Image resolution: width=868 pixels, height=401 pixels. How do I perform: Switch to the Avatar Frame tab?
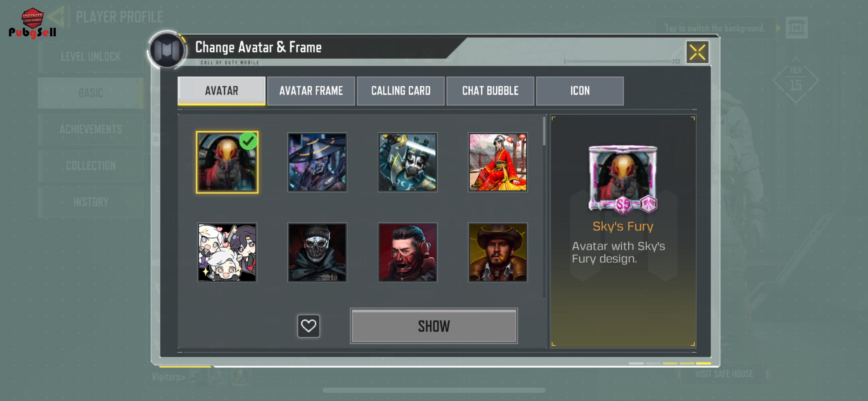point(311,91)
